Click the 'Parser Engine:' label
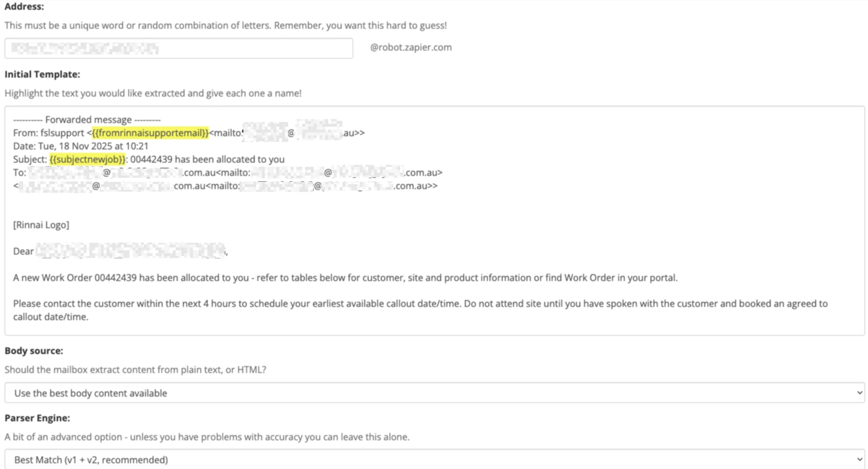Image resolution: width=868 pixels, height=469 pixels. click(x=37, y=418)
